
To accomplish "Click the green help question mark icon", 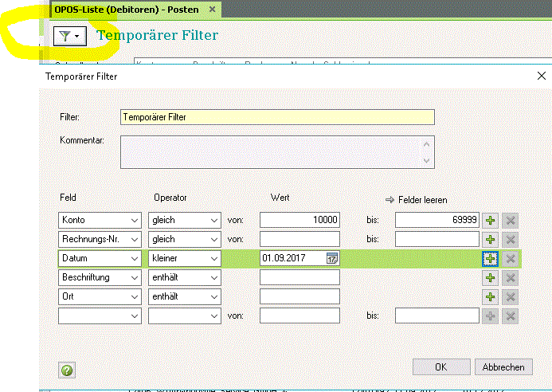I will (x=67, y=370).
